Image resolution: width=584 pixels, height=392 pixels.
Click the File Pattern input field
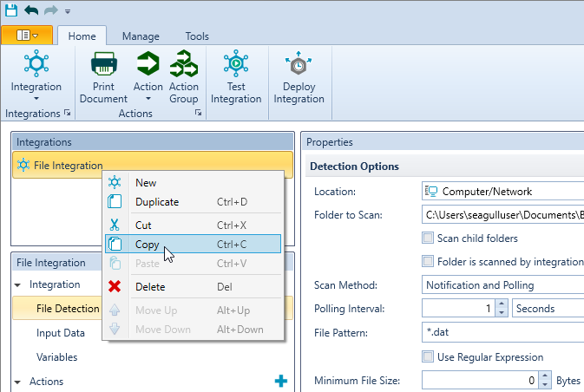502,332
